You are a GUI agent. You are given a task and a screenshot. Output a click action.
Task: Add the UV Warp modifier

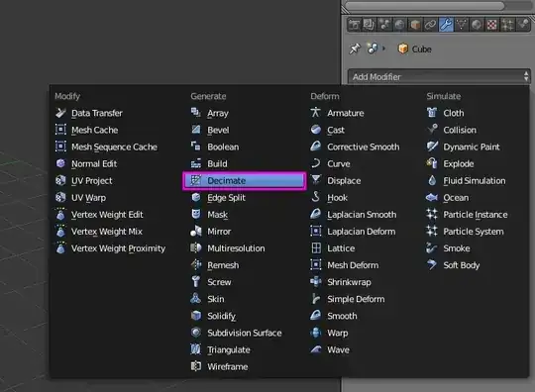pos(80,198)
